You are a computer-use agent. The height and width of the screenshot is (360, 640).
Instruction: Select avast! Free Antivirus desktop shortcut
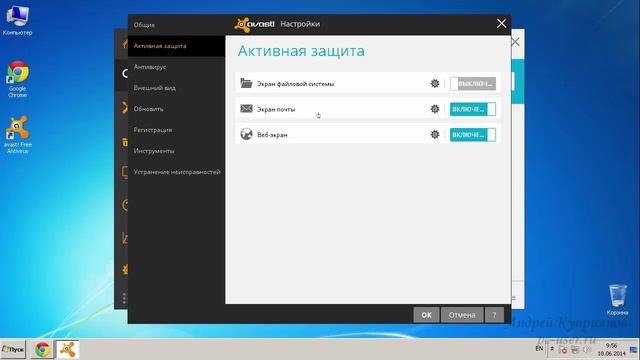[17, 135]
